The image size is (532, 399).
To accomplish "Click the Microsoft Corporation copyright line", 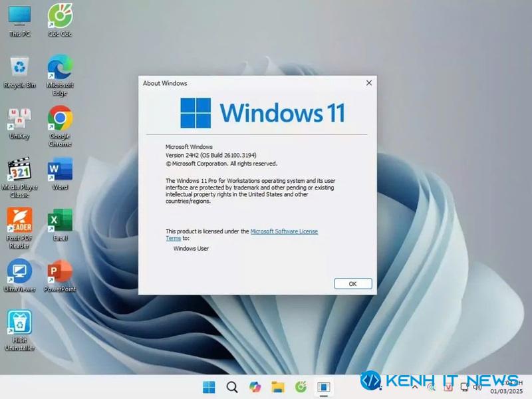I will 221,164.
